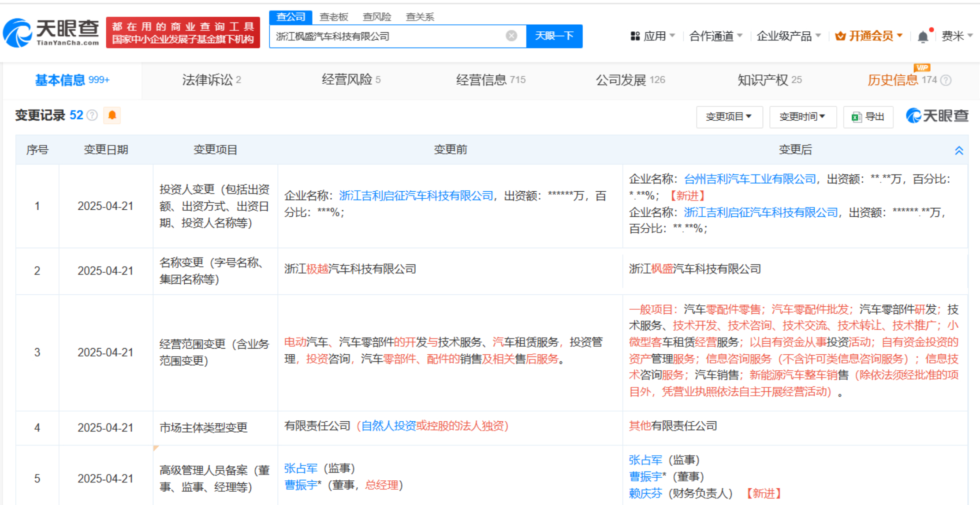The image size is (980, 505).
Task: Click the 天眼一下 search button
Action: (x=554, y=36)
